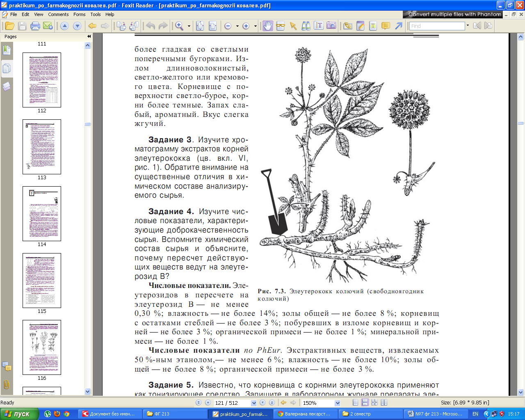Toggle Facing pages view mode
525x420 pixels.
coord(384,403)
